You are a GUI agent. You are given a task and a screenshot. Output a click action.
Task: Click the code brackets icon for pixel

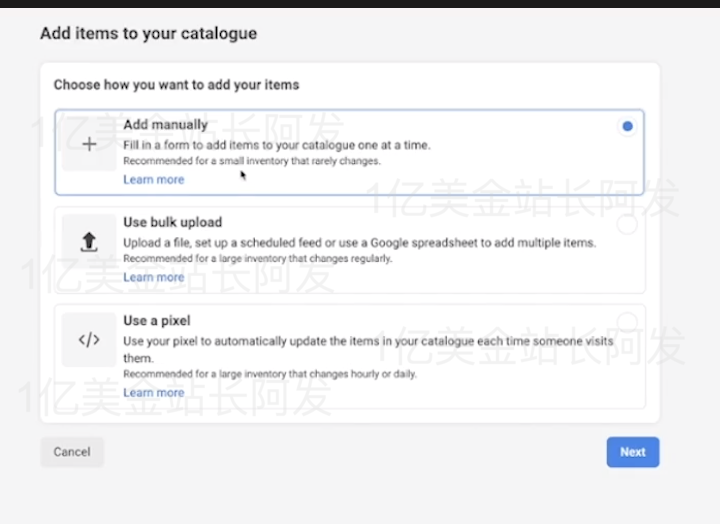[89, 339]
